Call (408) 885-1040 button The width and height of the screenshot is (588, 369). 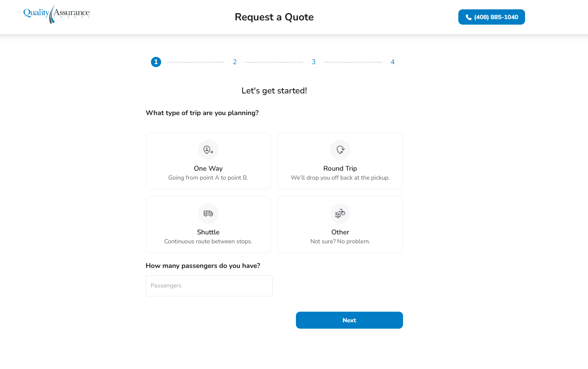pos(491,17)
